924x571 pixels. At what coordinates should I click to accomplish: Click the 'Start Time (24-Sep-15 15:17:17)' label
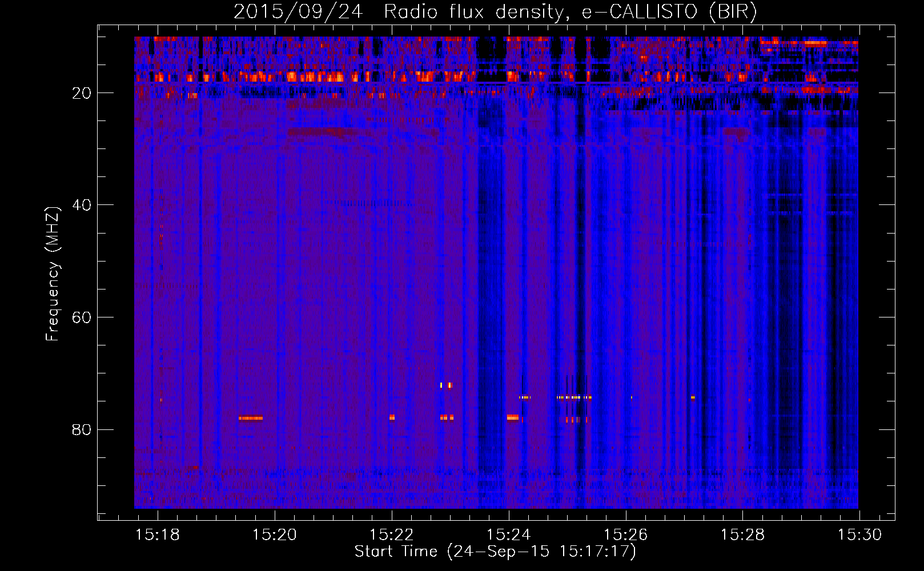click(x=495, y=552)
